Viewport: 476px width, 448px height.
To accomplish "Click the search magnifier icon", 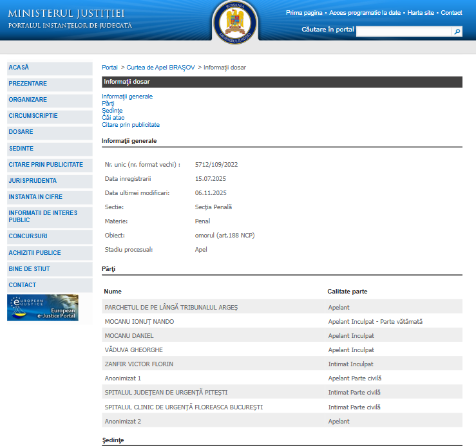I will [x=457, y=31].
